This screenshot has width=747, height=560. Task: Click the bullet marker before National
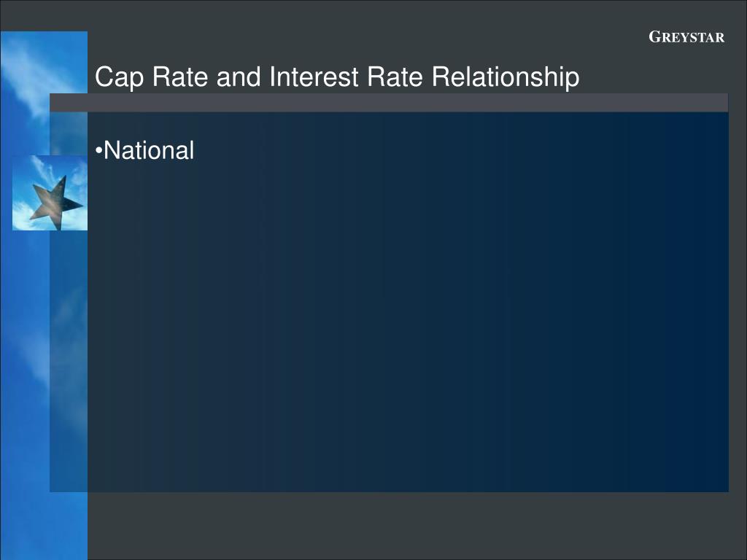pos(98,151)
